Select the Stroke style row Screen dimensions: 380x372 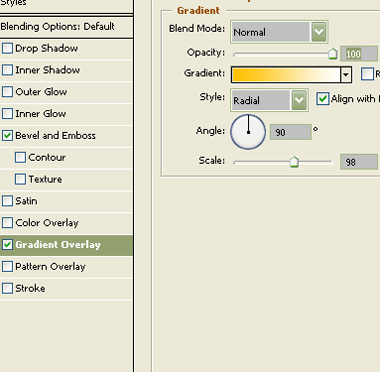[66, 288]
